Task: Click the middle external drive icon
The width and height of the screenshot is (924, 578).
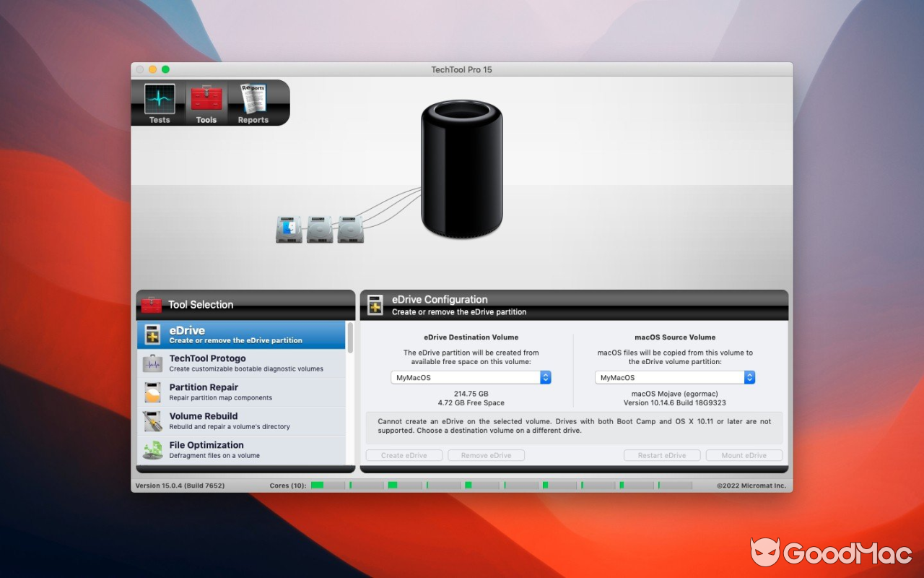Action: click(319, 228)
